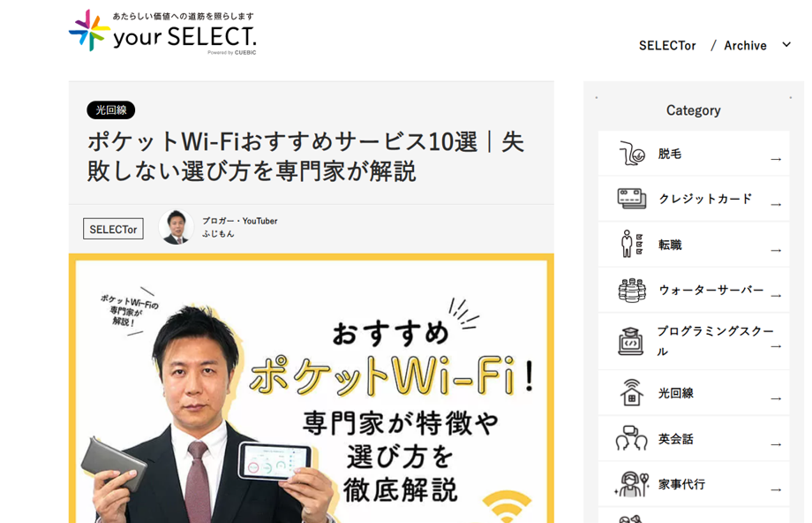Viewport: 812px width, 523px height.
Task: Click the arrow beside 光回線 category
Action: coord(776,398)
